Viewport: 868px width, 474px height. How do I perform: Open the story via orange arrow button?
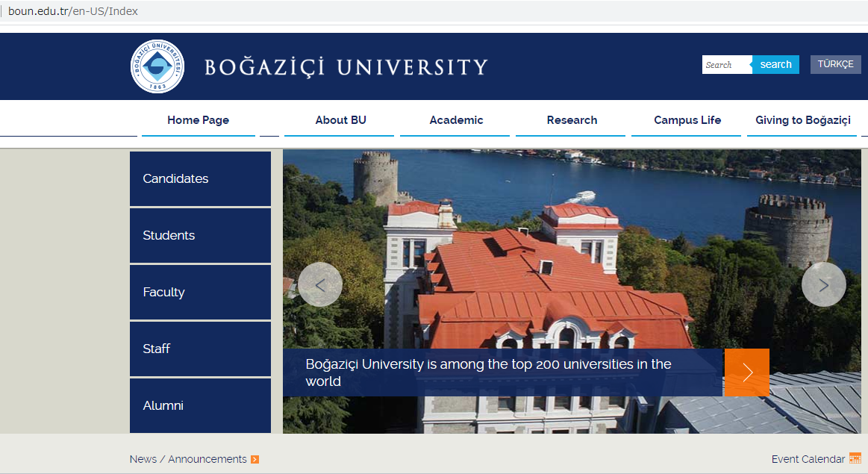747,372
